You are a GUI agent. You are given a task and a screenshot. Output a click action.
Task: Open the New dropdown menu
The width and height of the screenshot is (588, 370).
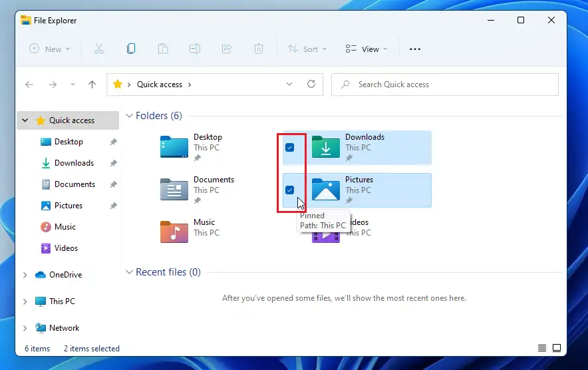click(x=50, y=49)
